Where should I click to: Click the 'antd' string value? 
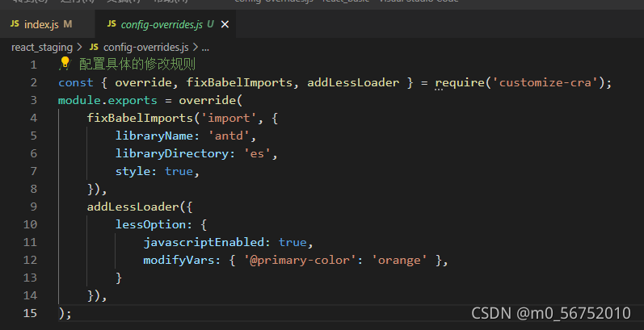pyautogui.click(x=229, y=136)
